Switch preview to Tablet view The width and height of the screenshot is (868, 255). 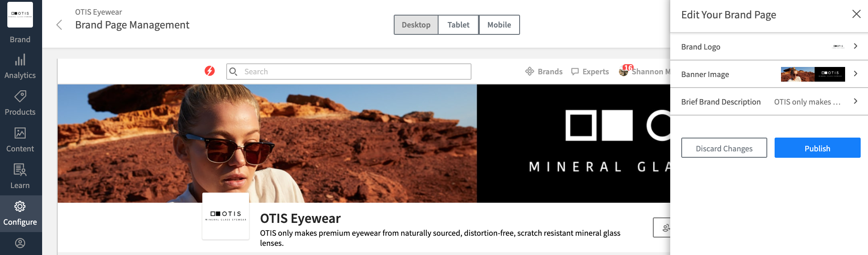[x=458, y=25]
